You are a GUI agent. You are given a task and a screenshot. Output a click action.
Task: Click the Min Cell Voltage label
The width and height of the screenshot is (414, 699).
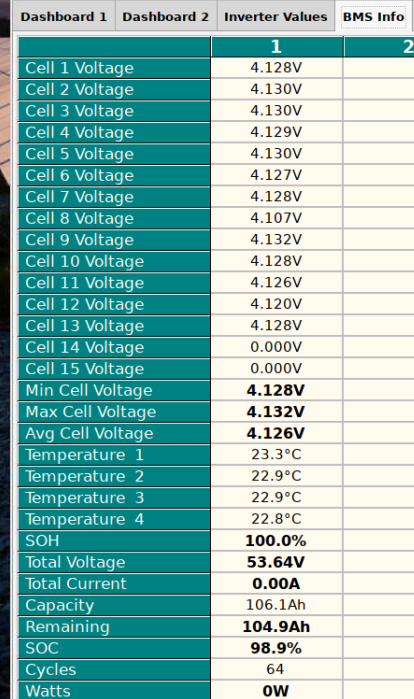coord(89,391)
